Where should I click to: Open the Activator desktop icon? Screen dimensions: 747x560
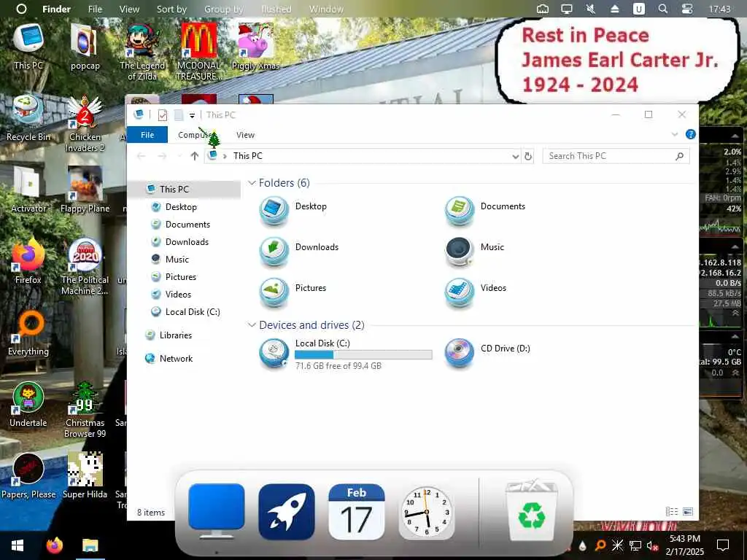pos(28,190)
